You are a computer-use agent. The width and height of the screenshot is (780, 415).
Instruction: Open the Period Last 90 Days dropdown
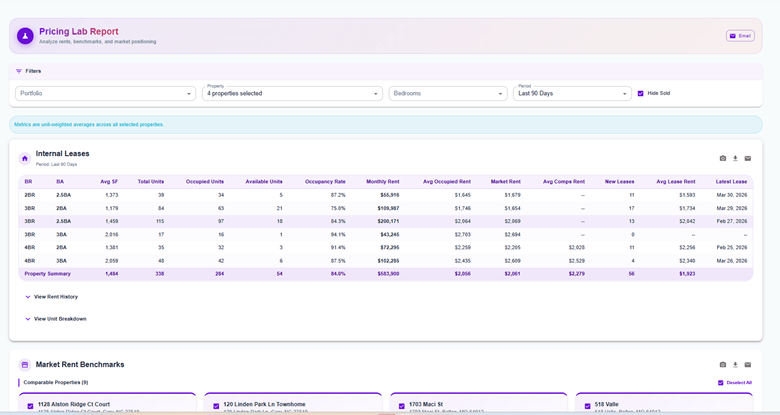[x=572, y=93]
